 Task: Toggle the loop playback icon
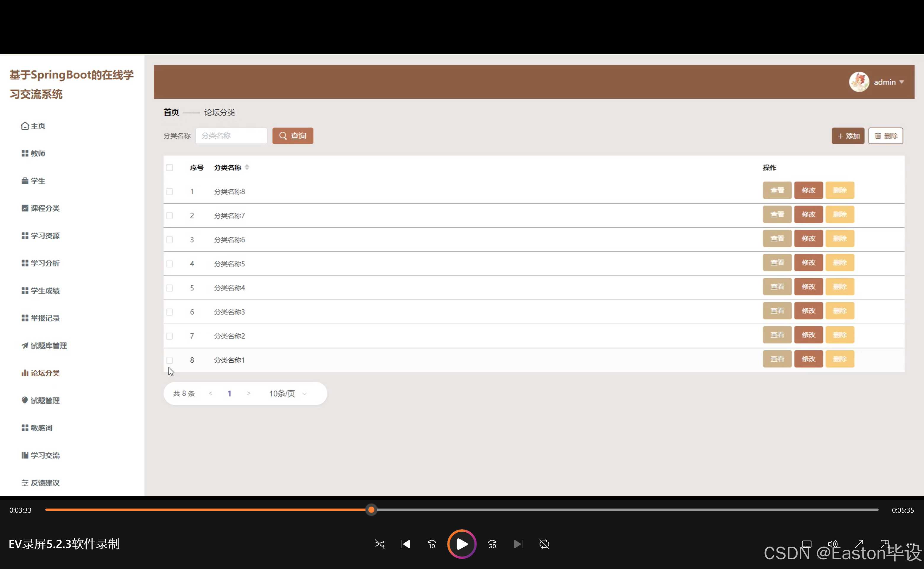click(x=544, y=544)
